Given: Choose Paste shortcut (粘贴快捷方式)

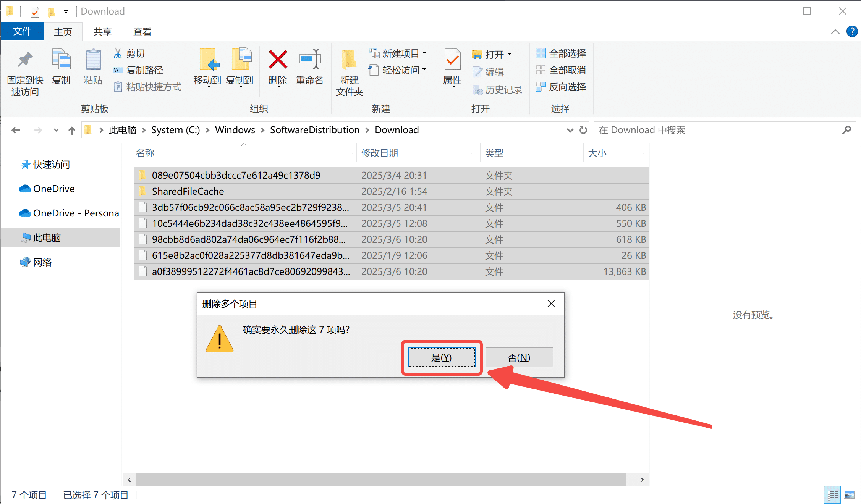Looking at the screenshot, I should [147, 87].
